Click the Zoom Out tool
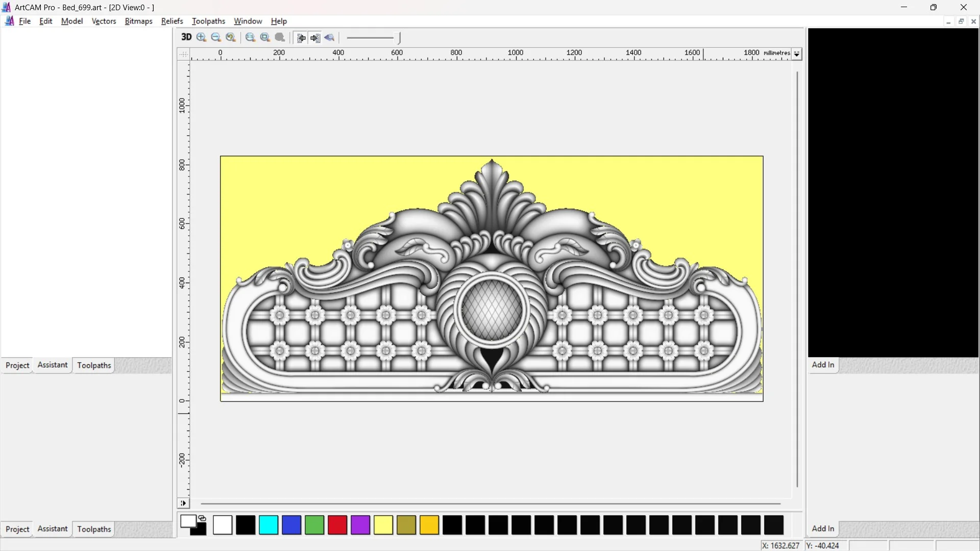Screen dimensions: 980x551 click(216, 37)
